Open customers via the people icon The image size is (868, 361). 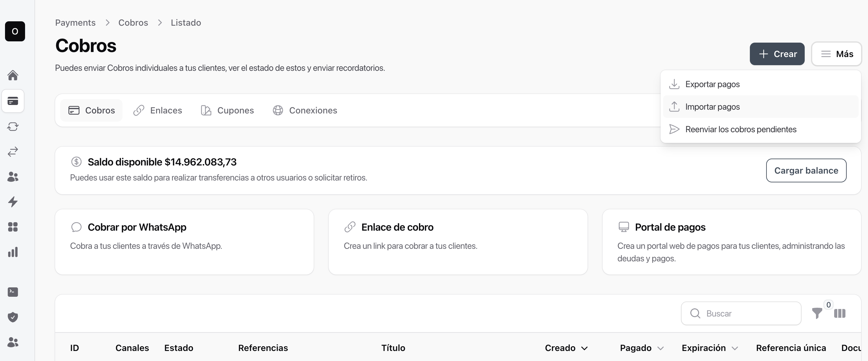point(13,177)
